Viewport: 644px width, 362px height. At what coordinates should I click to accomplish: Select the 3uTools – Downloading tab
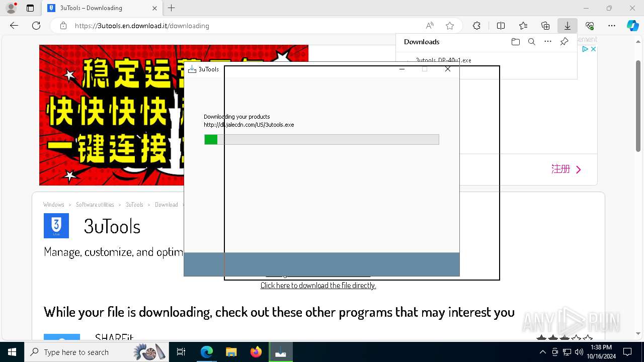pos(102,8)
